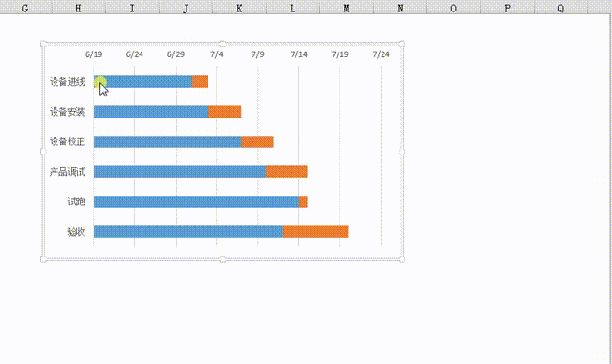The image size is (612, 364).
Task: Click the 设备安装 category label
Action: [68, 112]
